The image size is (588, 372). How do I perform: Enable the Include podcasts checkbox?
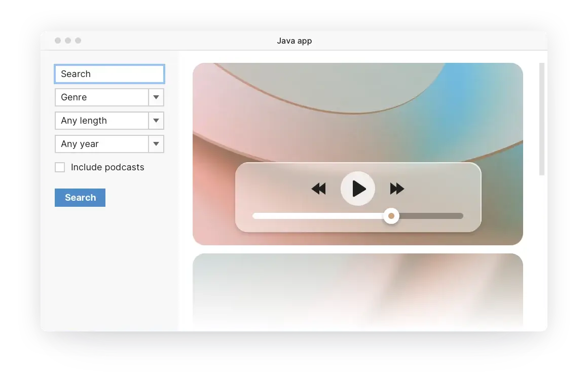[60, 167]
